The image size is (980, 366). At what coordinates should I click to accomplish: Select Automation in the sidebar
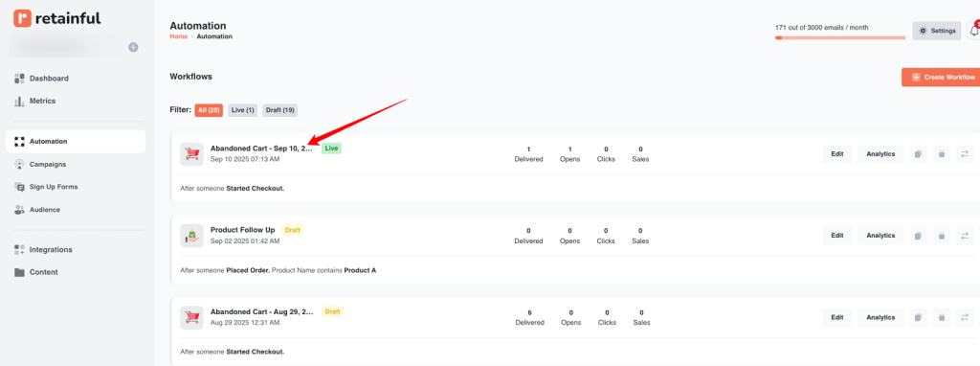(76, 142)
